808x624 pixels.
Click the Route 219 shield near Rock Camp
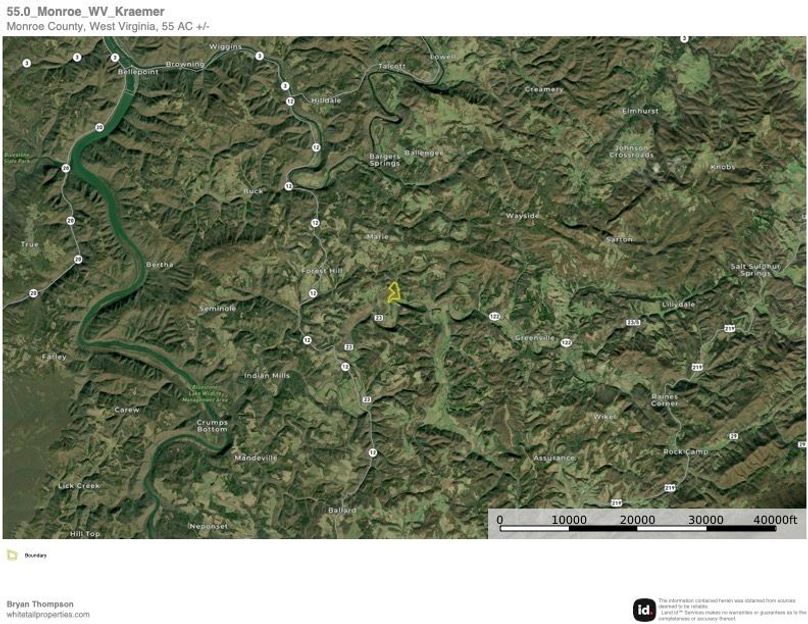[x=669, y=485]
